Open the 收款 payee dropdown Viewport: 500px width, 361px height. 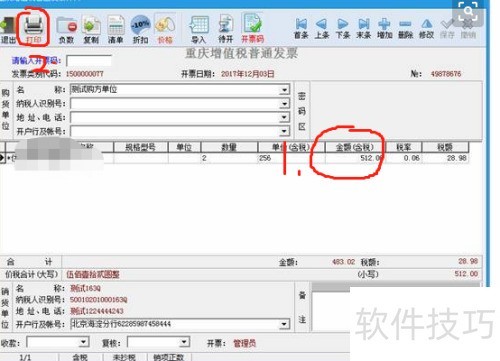pyautogui.click(x=84, y=342)
